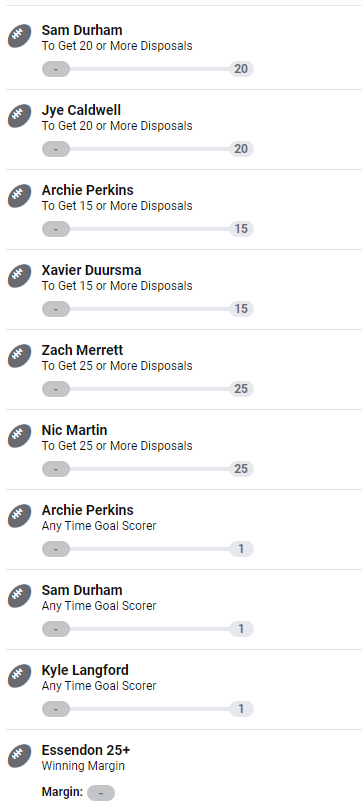Click football icon beside Nic Martin
362x806 pixels.
[x=20, y=436]
